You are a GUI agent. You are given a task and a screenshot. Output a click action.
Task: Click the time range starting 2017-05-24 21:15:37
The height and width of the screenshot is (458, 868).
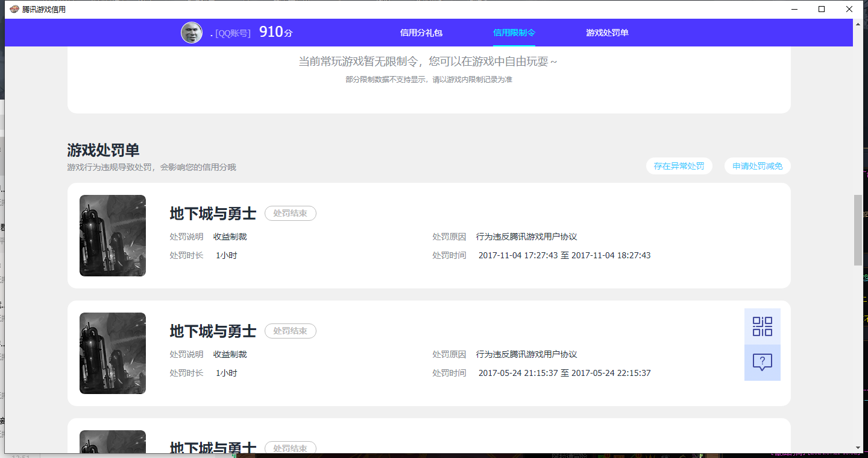(x=565, y=373)
